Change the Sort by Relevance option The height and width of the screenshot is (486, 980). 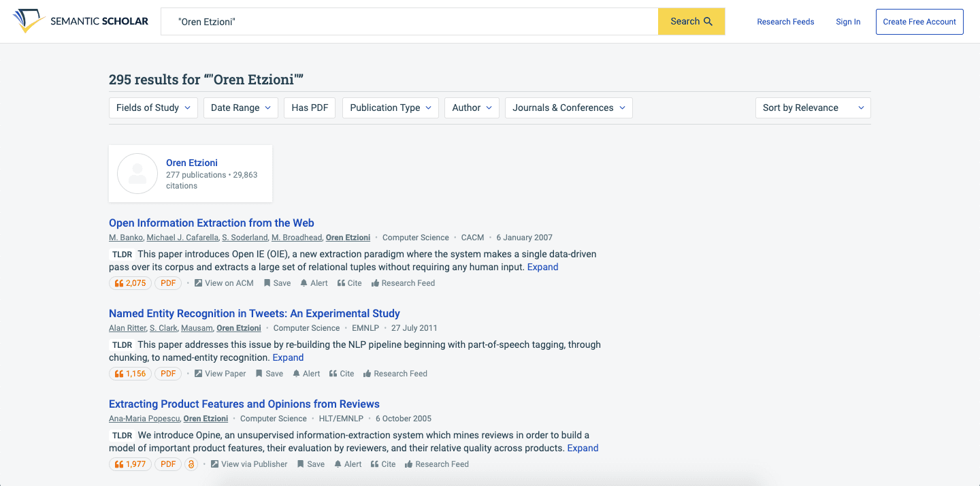pyautogui.click(x=813, y=108)
